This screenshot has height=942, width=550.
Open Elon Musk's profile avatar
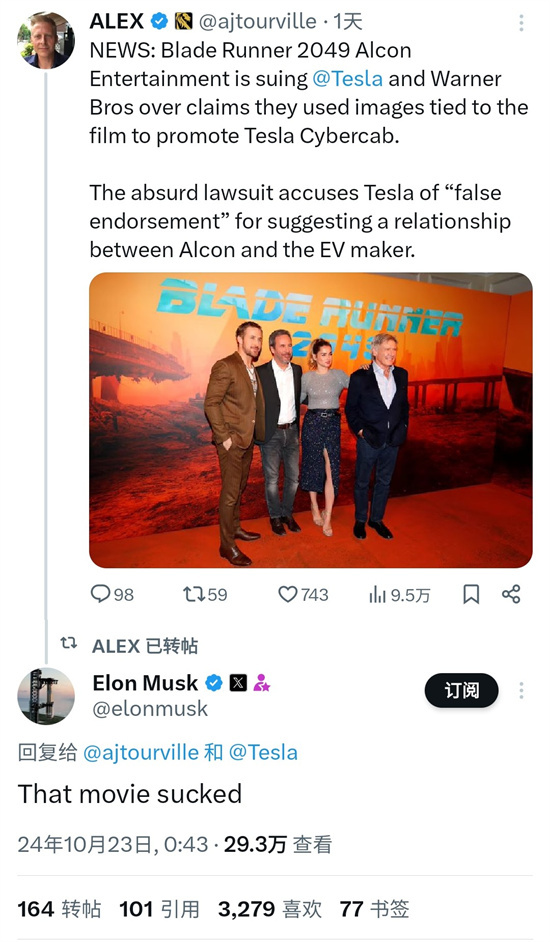46,696
